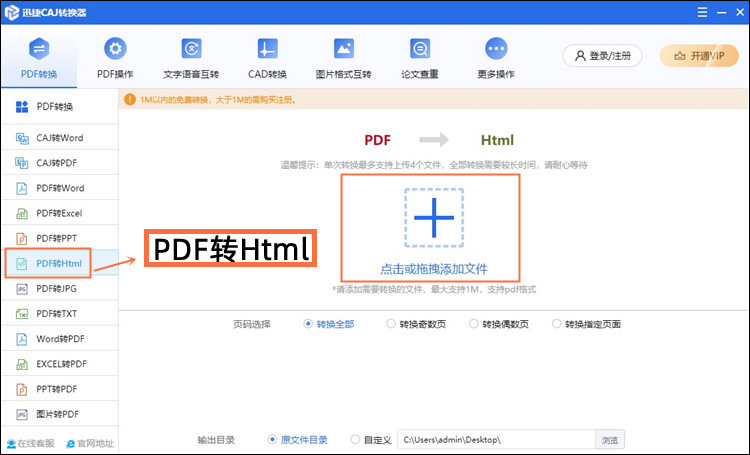Open PDF转TXT sidebar item

coord(60,314)
